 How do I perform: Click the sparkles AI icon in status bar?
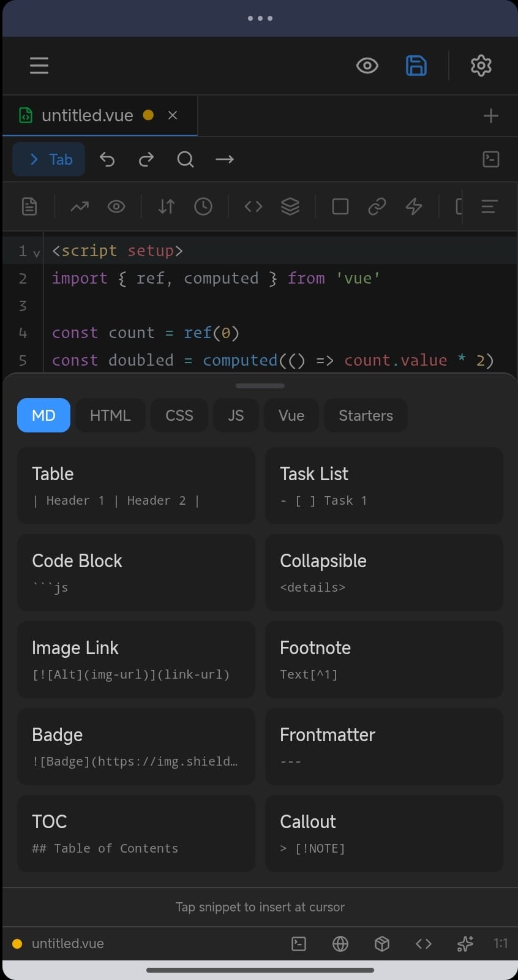tap(465, 944)
